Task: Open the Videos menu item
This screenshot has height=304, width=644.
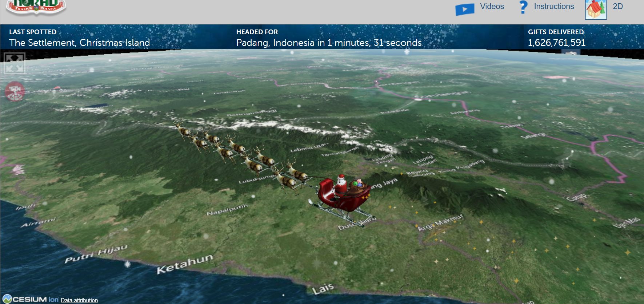Action: pos(492,7)
